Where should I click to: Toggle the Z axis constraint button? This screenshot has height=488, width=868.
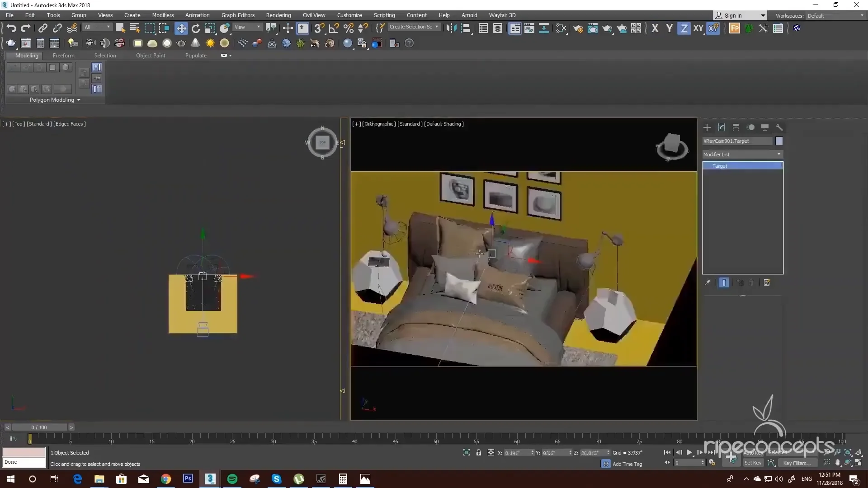click(x=684, y=28)
